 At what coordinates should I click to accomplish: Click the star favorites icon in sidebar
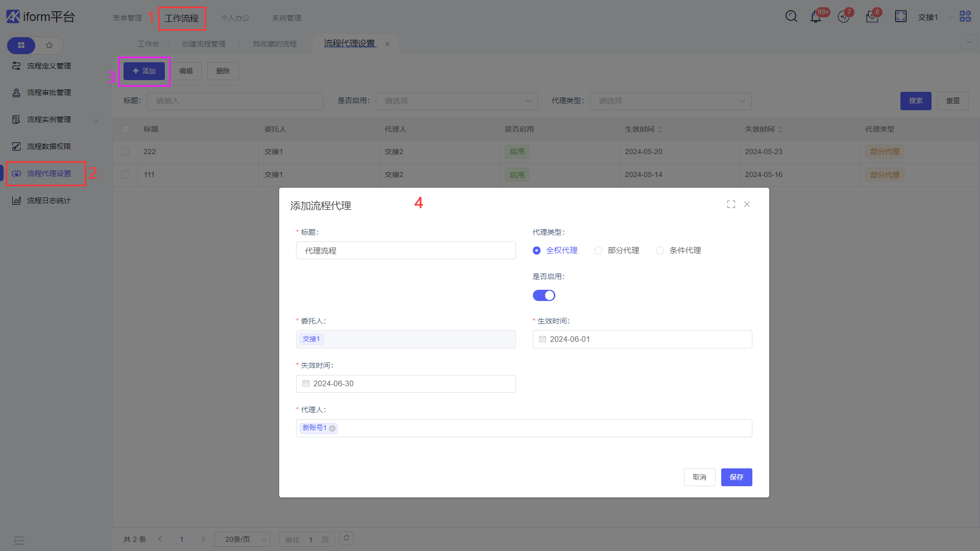pos(49,45)
